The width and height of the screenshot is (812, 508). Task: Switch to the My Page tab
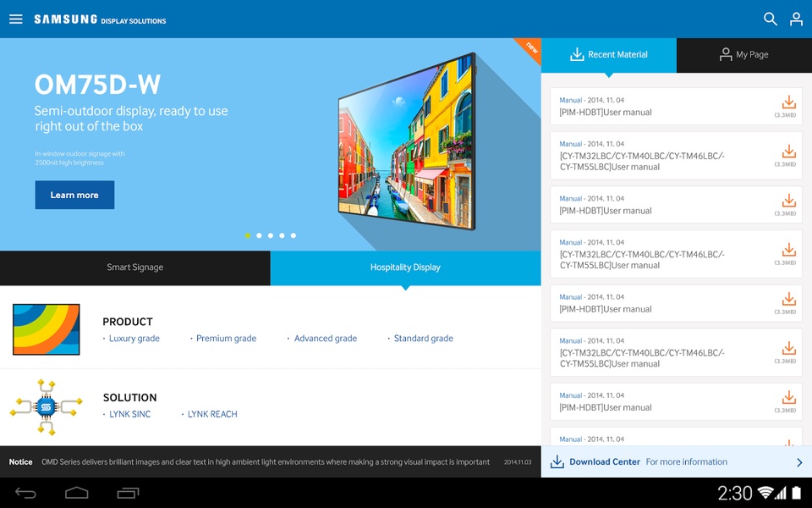[744, 54]
